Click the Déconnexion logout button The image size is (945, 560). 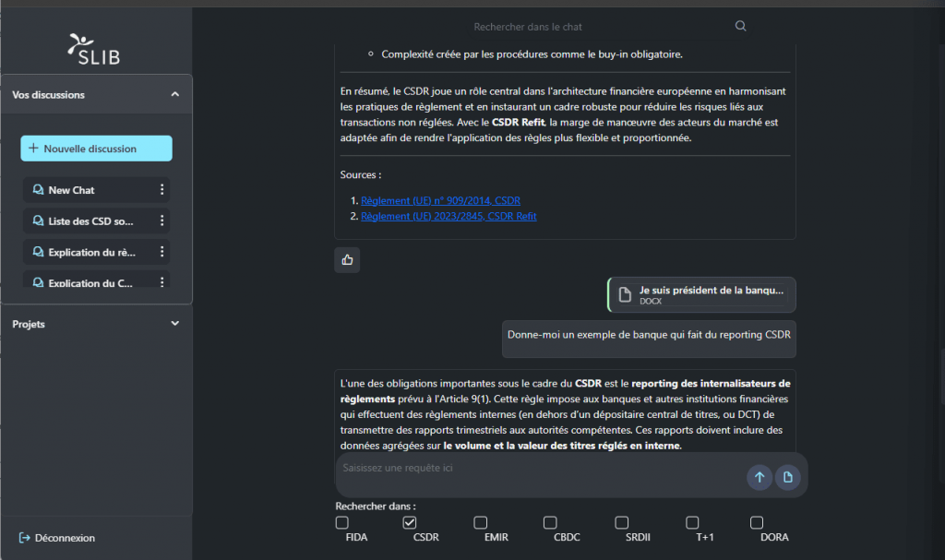(57, 538)
